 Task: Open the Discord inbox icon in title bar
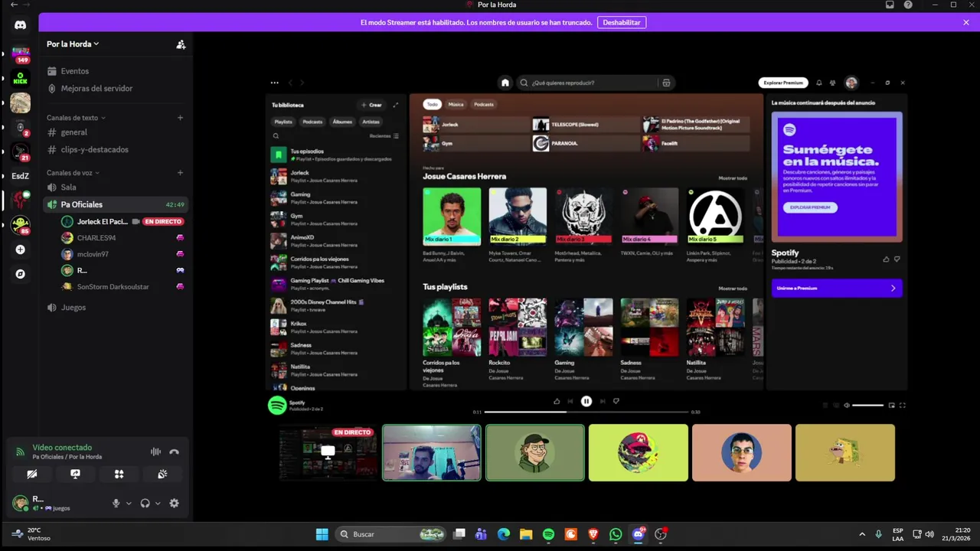(890, 5)
